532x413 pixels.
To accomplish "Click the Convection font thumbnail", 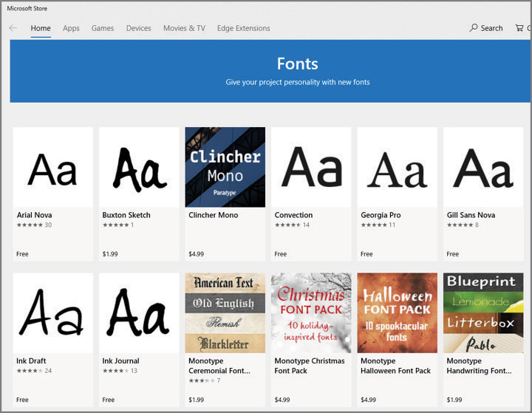I will [311, 167].
